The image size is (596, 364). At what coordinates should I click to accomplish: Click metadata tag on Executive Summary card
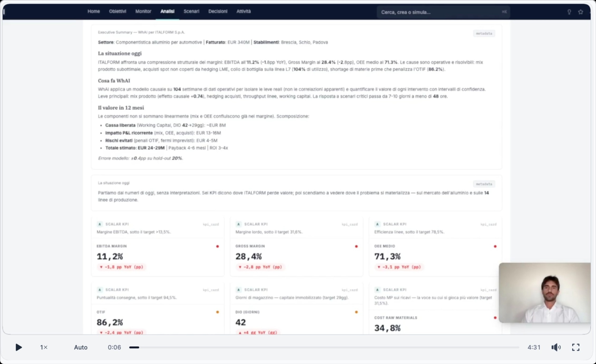[484, 33]
